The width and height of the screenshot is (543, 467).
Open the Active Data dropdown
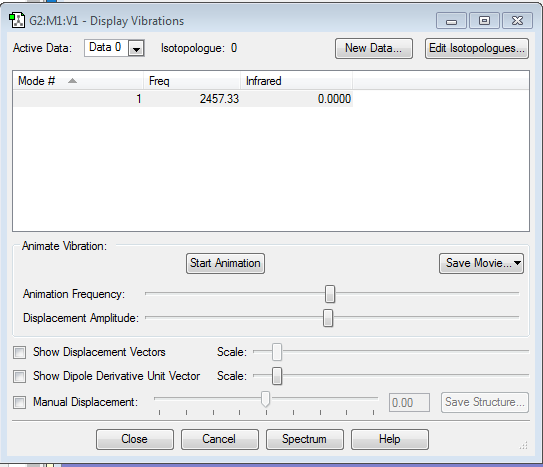pyautogui.click(x=136, y=48)
